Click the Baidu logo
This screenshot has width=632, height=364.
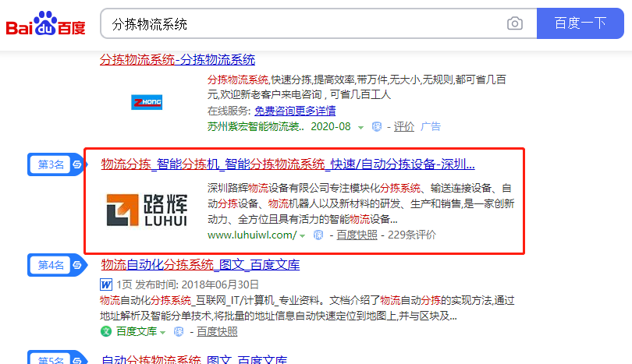pos(45,23)
